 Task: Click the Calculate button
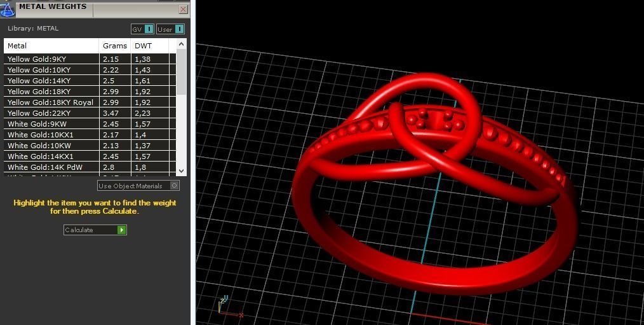tap(95, 230)
